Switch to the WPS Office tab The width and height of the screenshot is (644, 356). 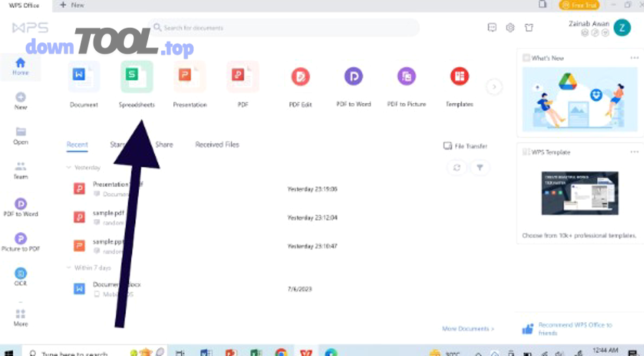coord(24,5)
